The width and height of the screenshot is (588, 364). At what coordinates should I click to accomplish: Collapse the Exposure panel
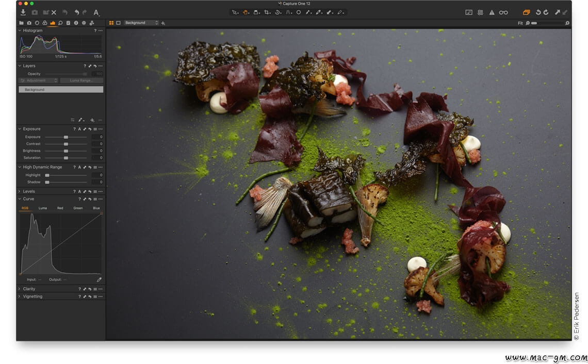pyautogui.click(x=20, y=129)
